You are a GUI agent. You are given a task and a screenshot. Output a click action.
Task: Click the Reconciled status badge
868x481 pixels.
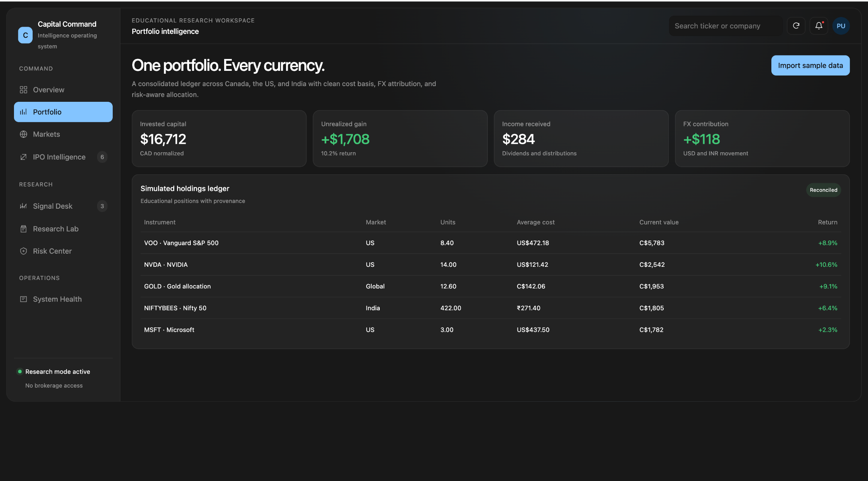click(x=823, y=190)
